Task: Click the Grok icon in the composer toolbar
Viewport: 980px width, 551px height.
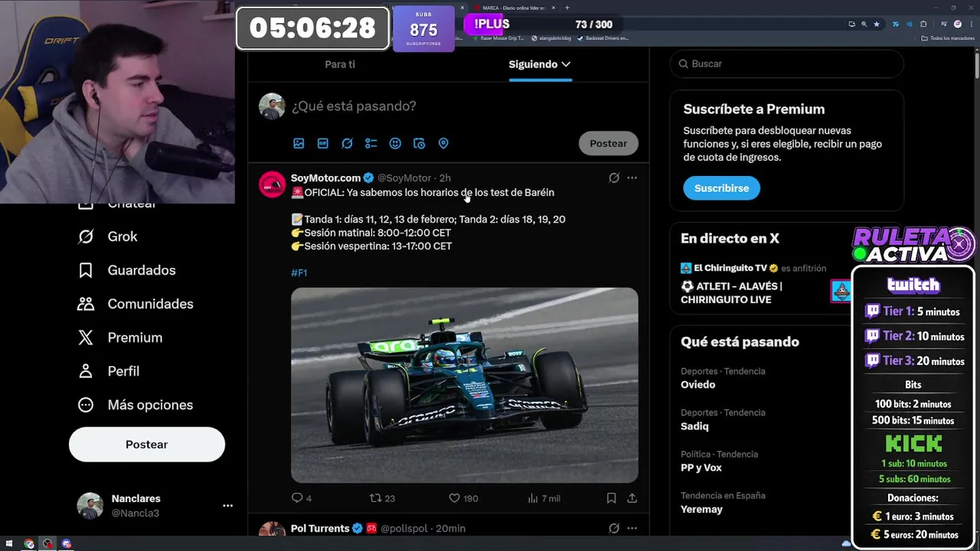Action: tap(347, 143)
